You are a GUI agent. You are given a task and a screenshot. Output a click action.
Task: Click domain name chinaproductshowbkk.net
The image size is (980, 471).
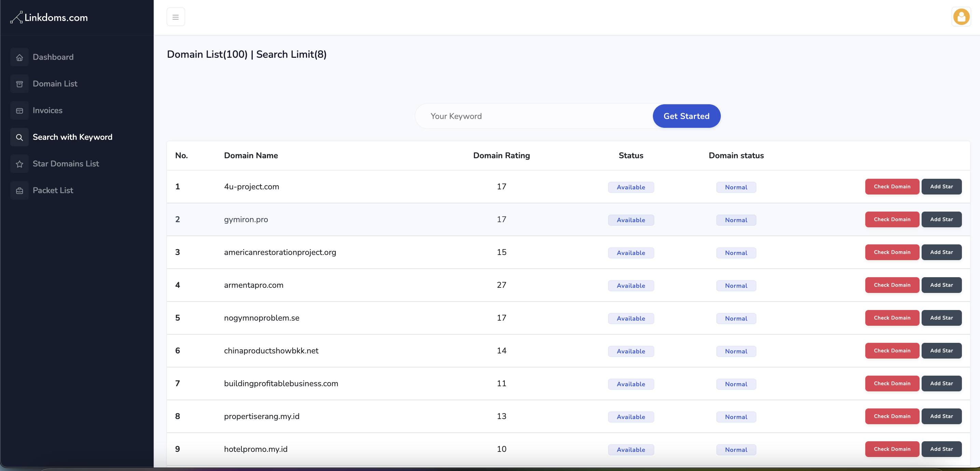tap(271, 351)
